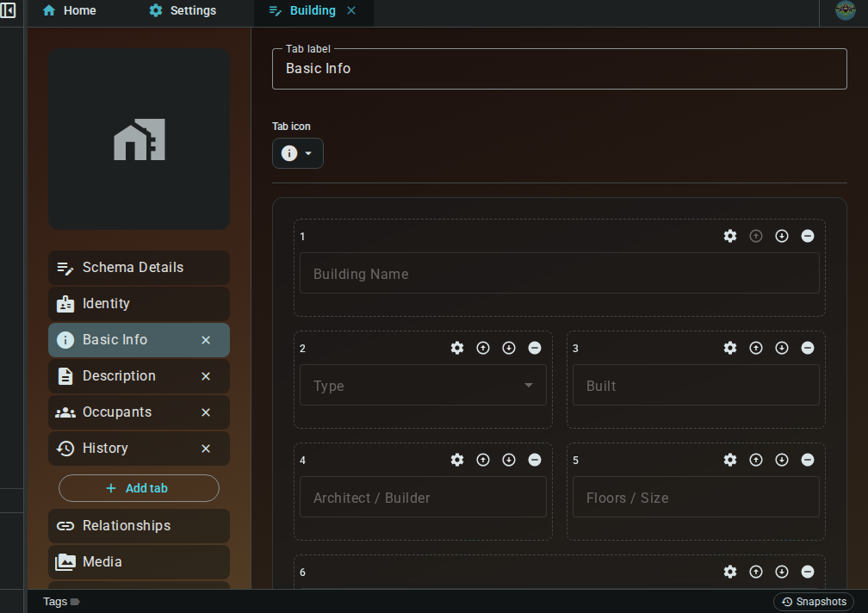Move field 4 down
Screen dimensions: 868x613
coord(509,460)
